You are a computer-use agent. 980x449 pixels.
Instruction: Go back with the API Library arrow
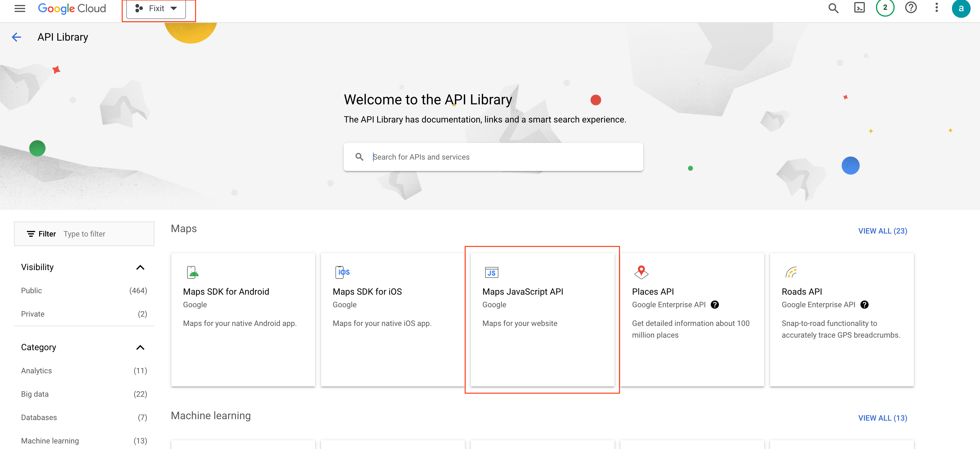16,37
